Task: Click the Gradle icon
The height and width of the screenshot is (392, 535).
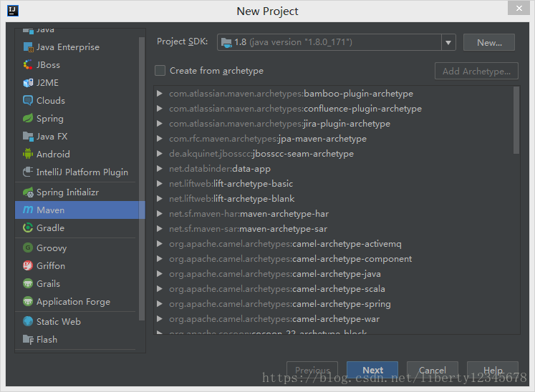Action: click(x=28, y=227)
